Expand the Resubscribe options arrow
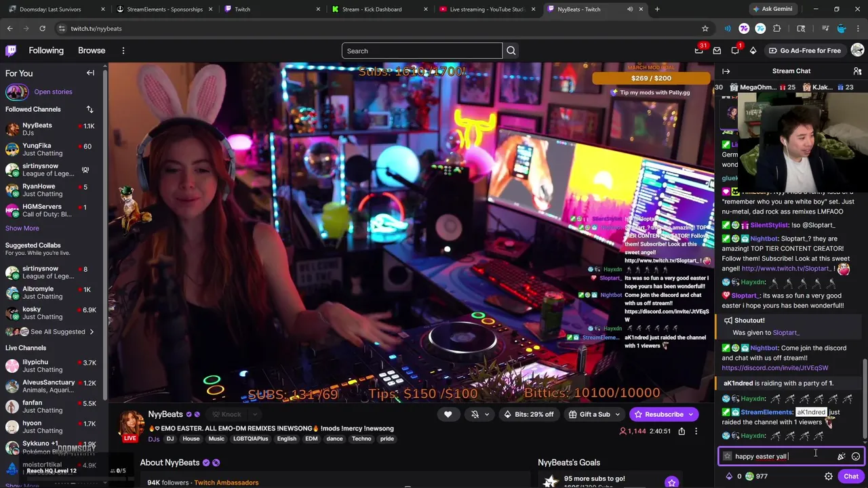The height and width of the screenshot is (488, 868). (x=691, y=414)
